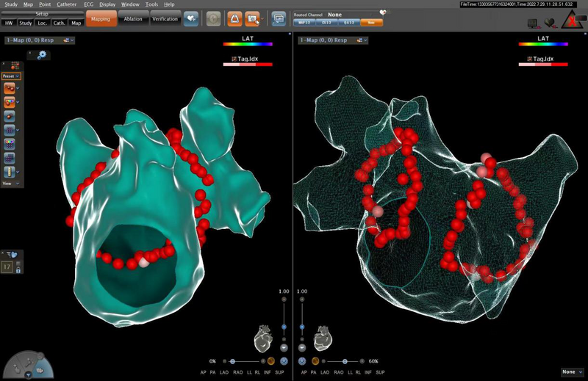This screenshot has width=588, height=381.
Task: Click the add-heart icon next to Verification
Action: point(191,18)
